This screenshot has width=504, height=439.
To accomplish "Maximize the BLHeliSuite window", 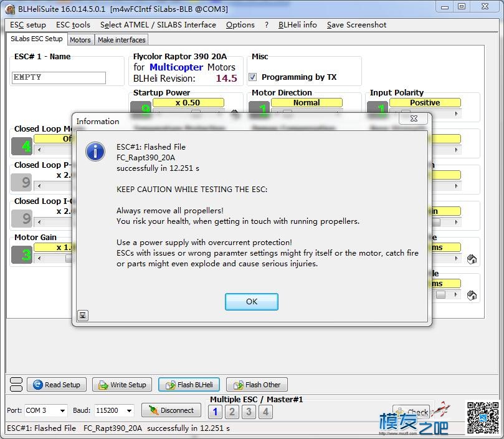I will (462, 7).
